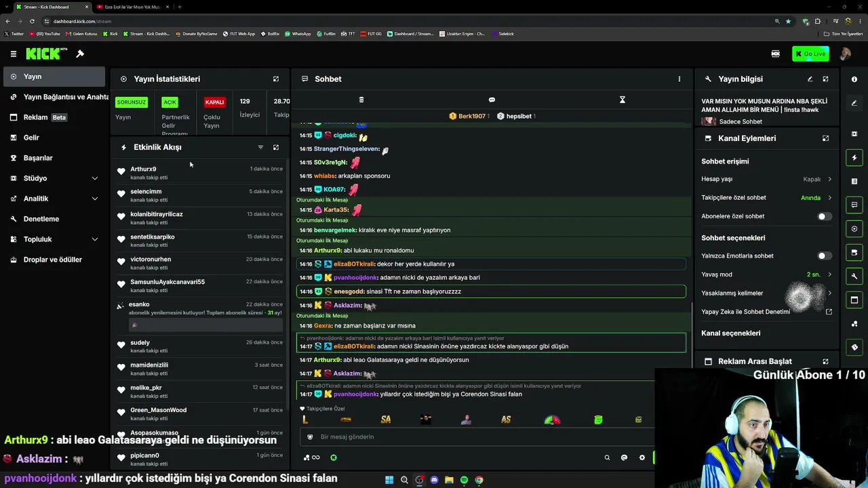Screen dimensions: 868x488
Task: Select the AS emote
Action: [x=506, y=420]
